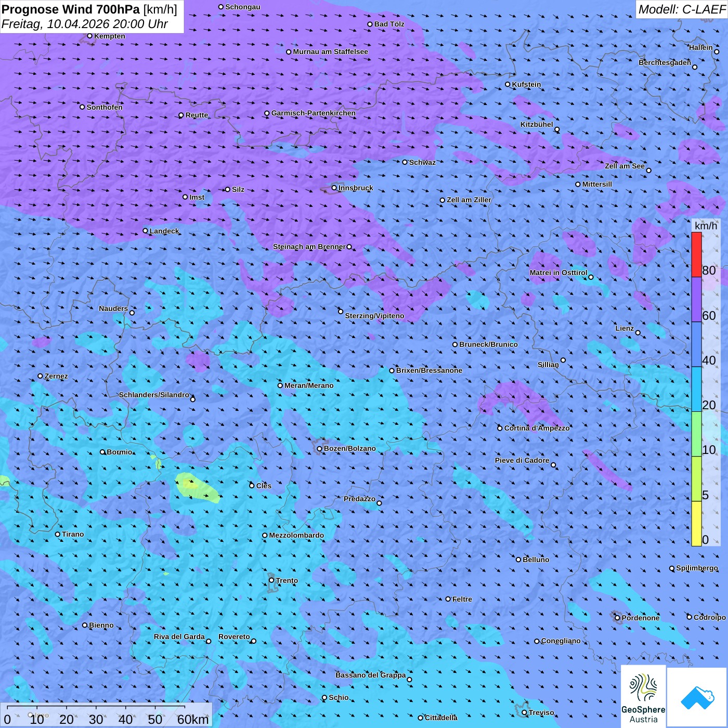Click the 'Modell: C-LAEF' label
728x728 pixels.
pos(682,9)
